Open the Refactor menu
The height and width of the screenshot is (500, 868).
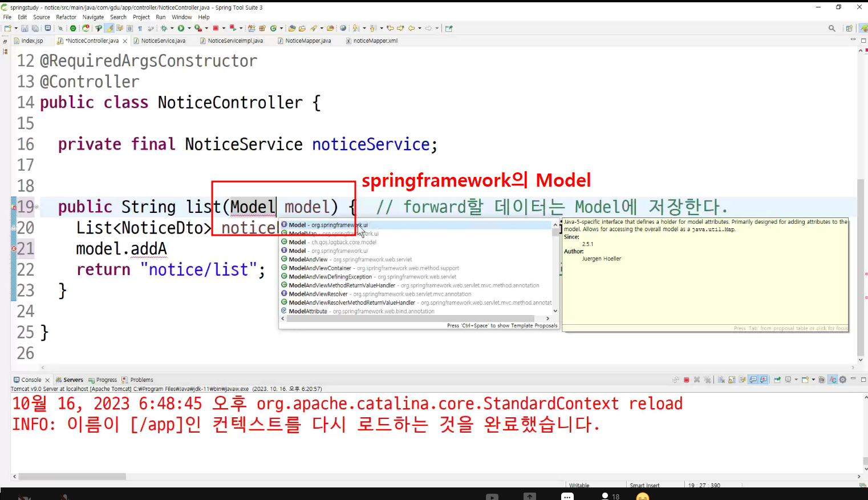tap(66, 17)
